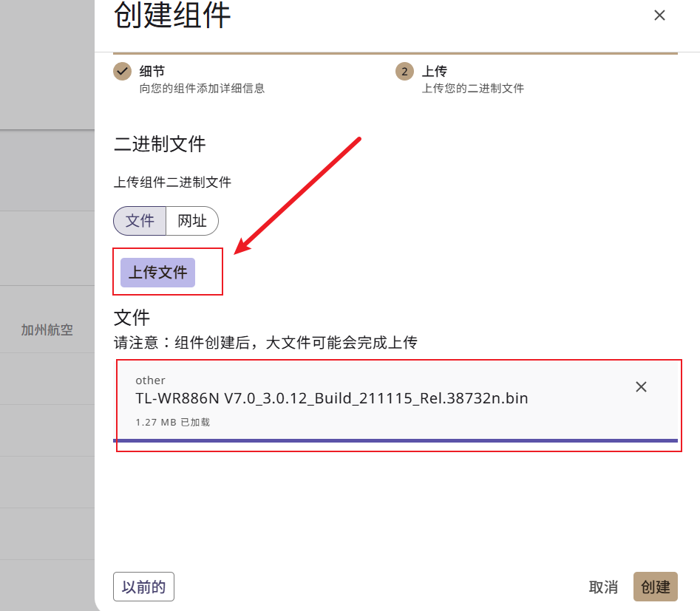Confirm with the 创建 button
The image size is (700, 611).
coord(656,587)
